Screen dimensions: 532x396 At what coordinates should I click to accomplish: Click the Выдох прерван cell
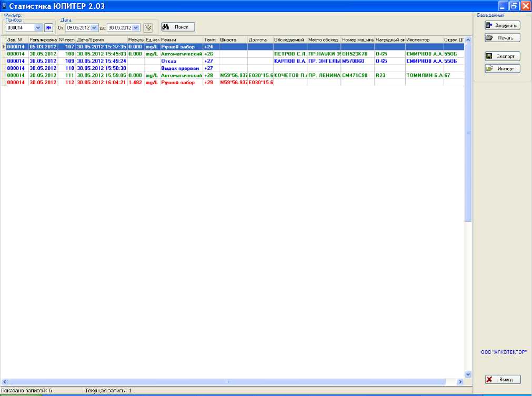coord(182,68)
